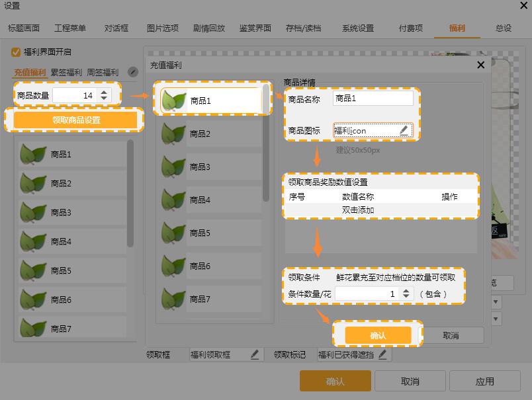The width and height of the screenshot is (532, 400).
Task: Open the upper dropdown arrow right of the dialog
Action: click(x=496, y=301)
